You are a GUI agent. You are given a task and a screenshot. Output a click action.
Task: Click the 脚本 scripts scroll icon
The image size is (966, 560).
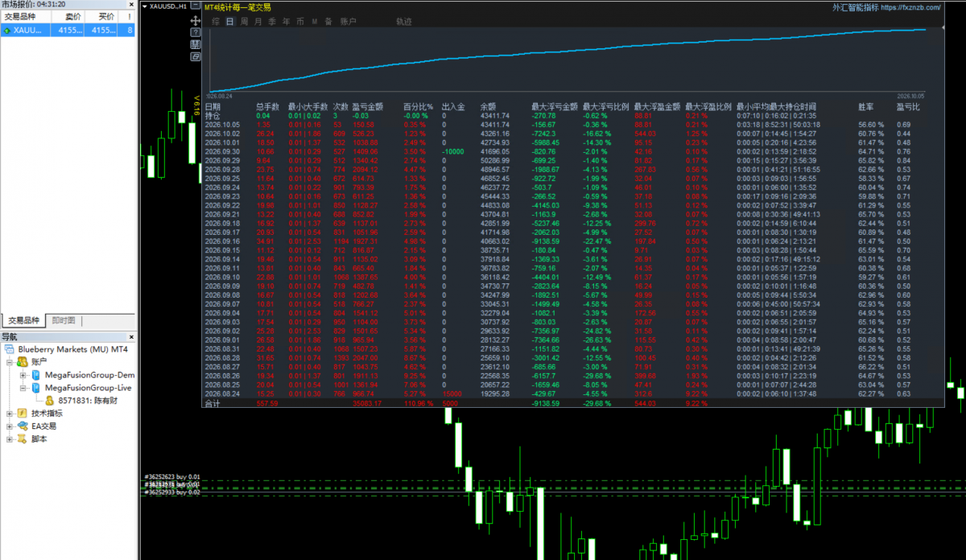[22, 439]
